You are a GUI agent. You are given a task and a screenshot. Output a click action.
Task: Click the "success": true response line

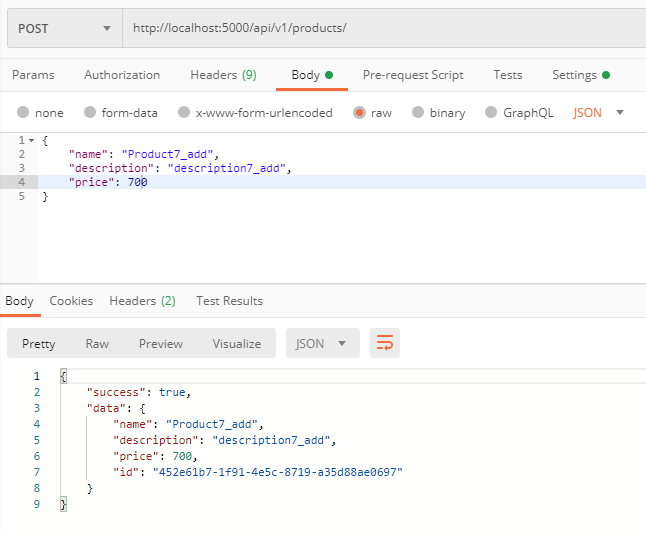[139, 393]
